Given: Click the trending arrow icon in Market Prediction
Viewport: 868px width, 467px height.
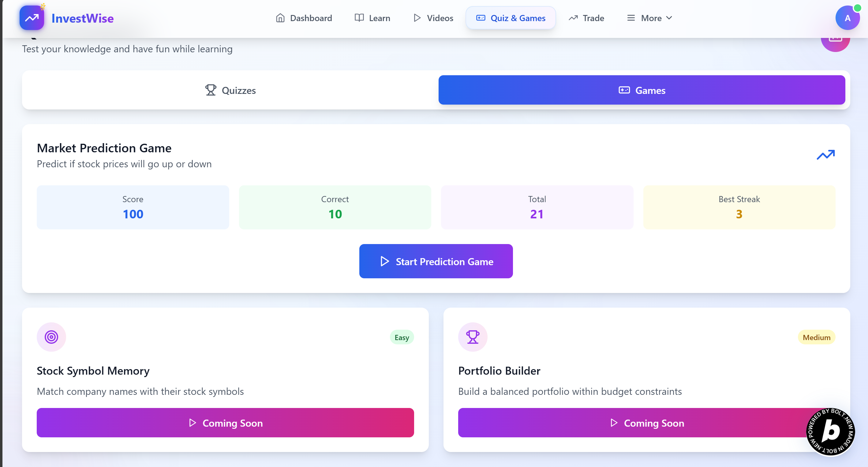Looking at the screenshot, I should (x=825, y=155).
